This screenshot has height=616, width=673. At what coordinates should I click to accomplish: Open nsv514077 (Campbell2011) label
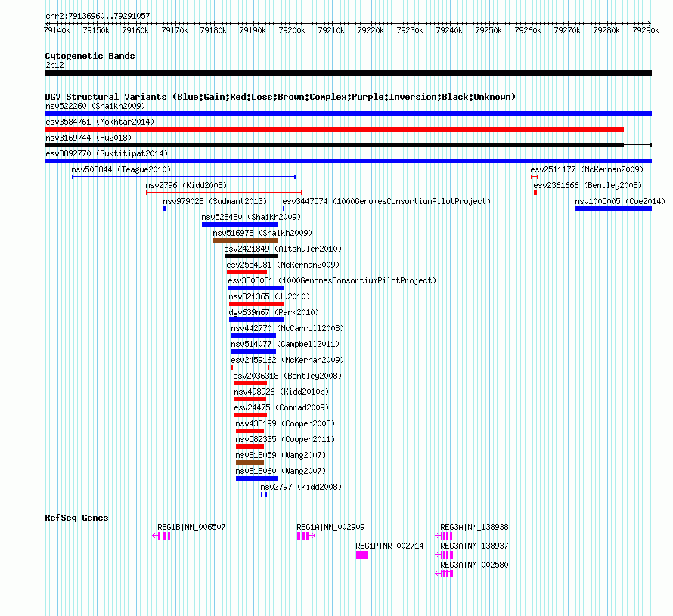tap(285, 344)
